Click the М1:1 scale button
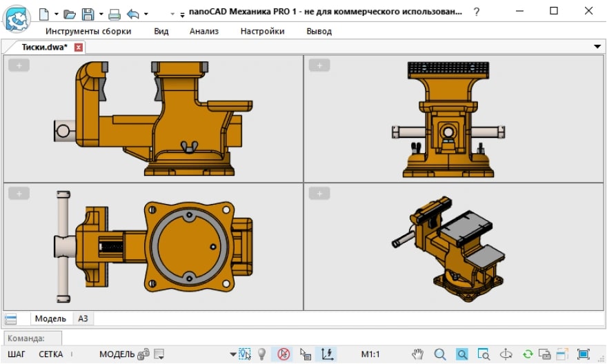Viewport: 607px width, 364px height. [x=370, y=354]
